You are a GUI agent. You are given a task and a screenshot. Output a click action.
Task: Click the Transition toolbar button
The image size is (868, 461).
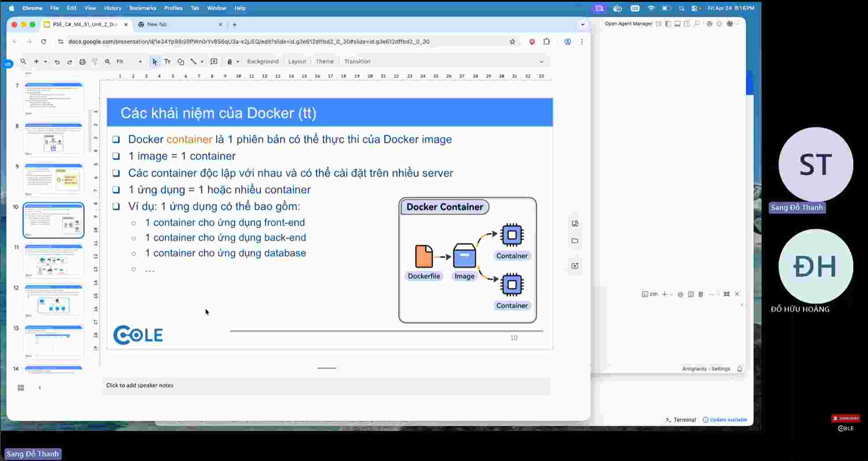tap(357, 61)
